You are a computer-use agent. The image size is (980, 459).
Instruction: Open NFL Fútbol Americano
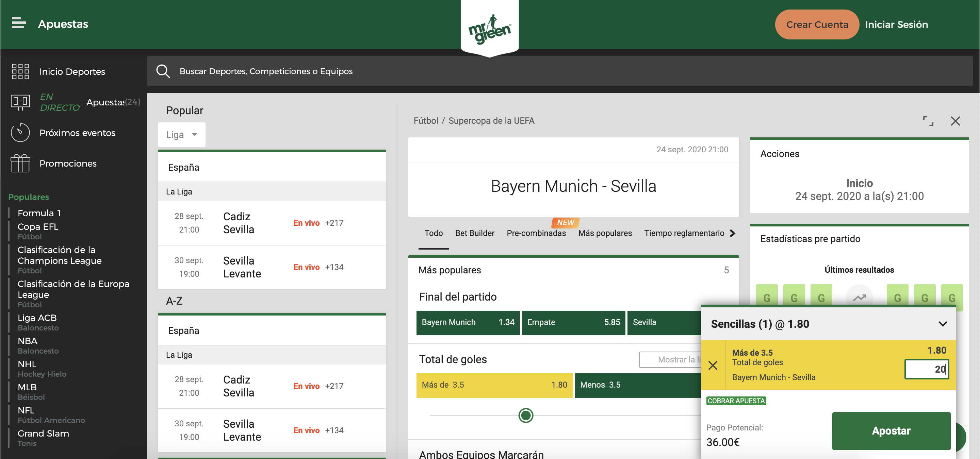(x=51, y=415)
